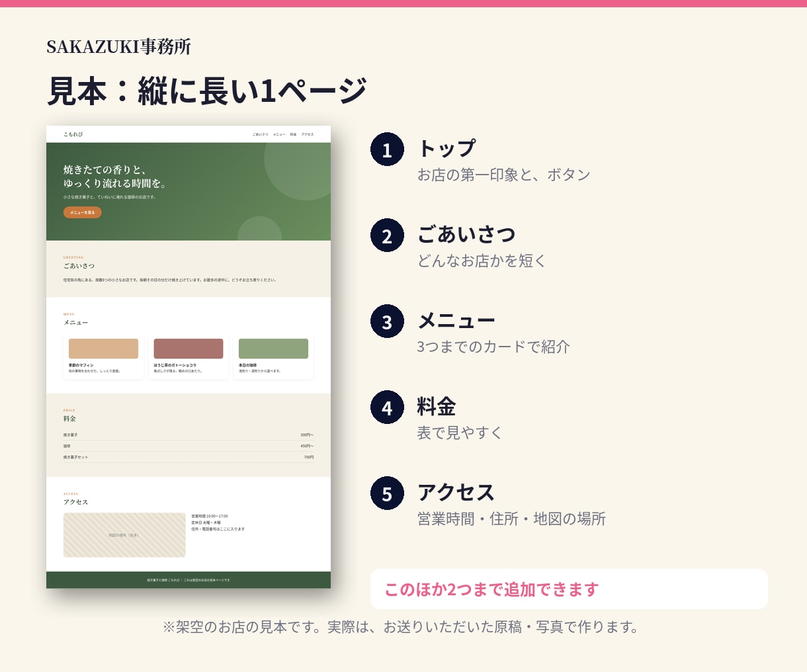Click the ごあいさつ title in the numbered list
This screenshot has height=672, width=807.
[466, 234]
